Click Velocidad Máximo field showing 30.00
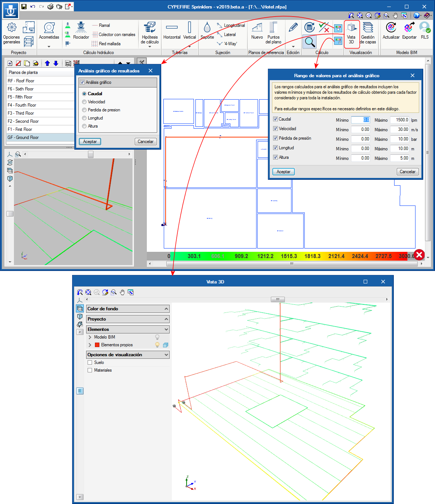435x504 pixels. 399,129
